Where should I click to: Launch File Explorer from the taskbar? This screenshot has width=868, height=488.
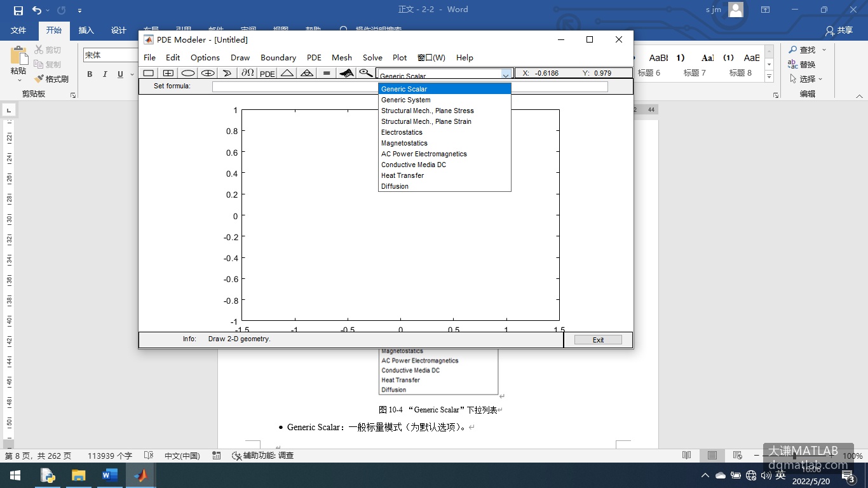78,475
